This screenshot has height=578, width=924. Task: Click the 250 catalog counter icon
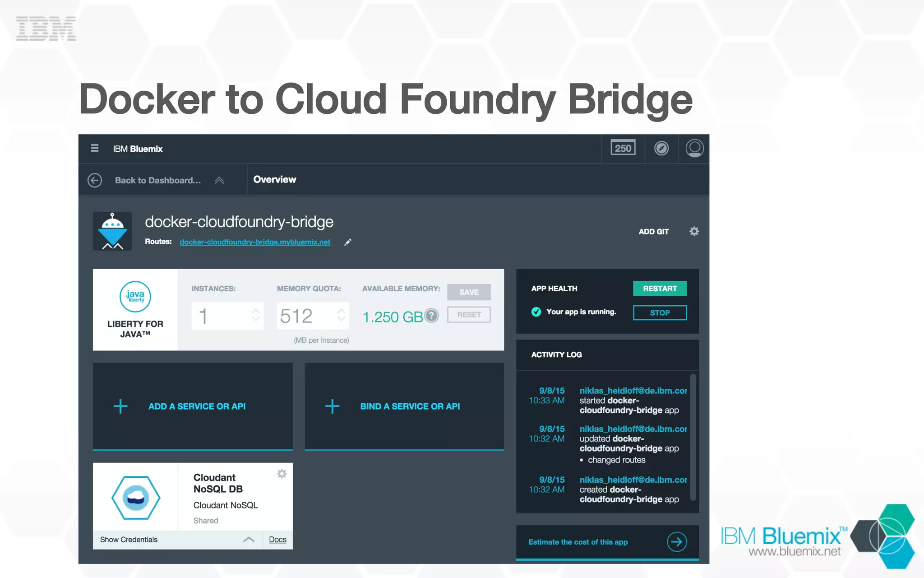pos(623,148)
